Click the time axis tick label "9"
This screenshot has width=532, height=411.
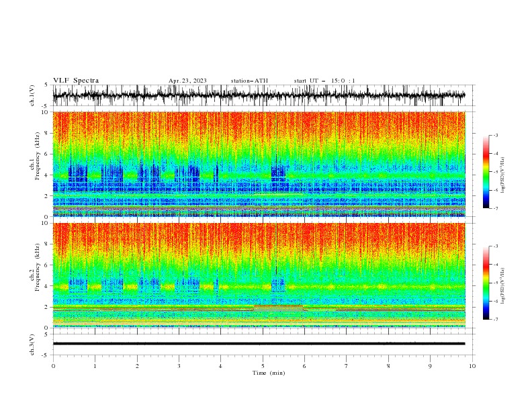430,366
